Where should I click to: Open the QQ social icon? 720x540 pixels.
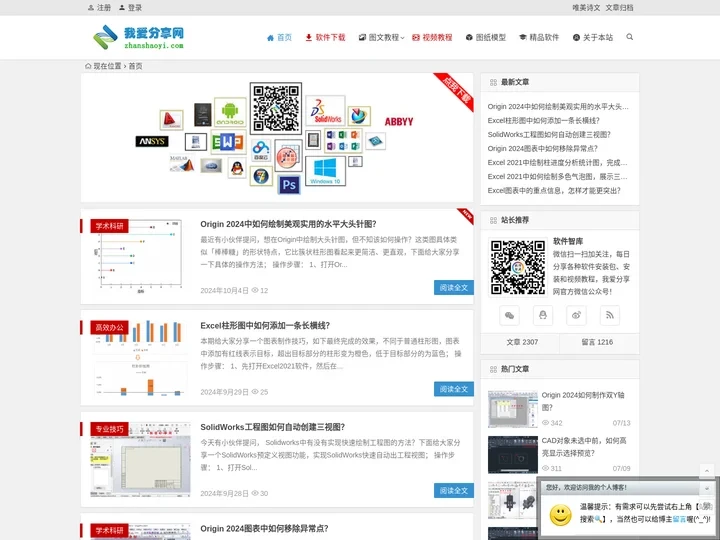[x=543, y=315]
